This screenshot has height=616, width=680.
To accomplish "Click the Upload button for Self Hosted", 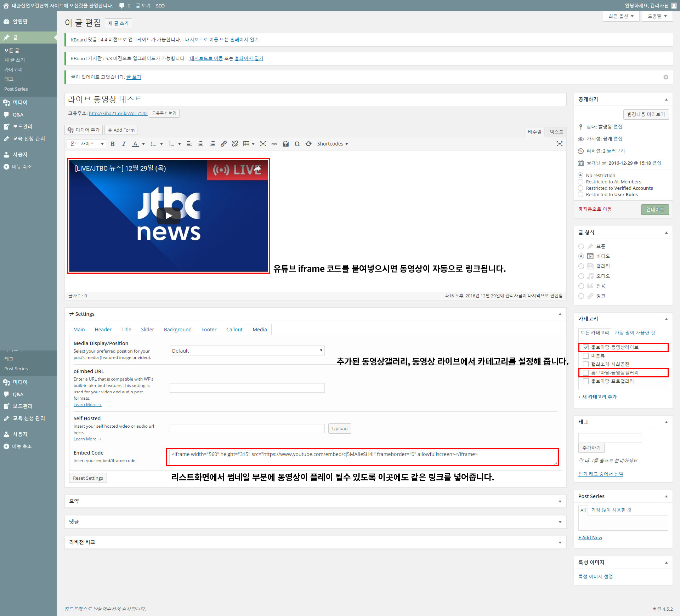I will click(x=340, y=429).
